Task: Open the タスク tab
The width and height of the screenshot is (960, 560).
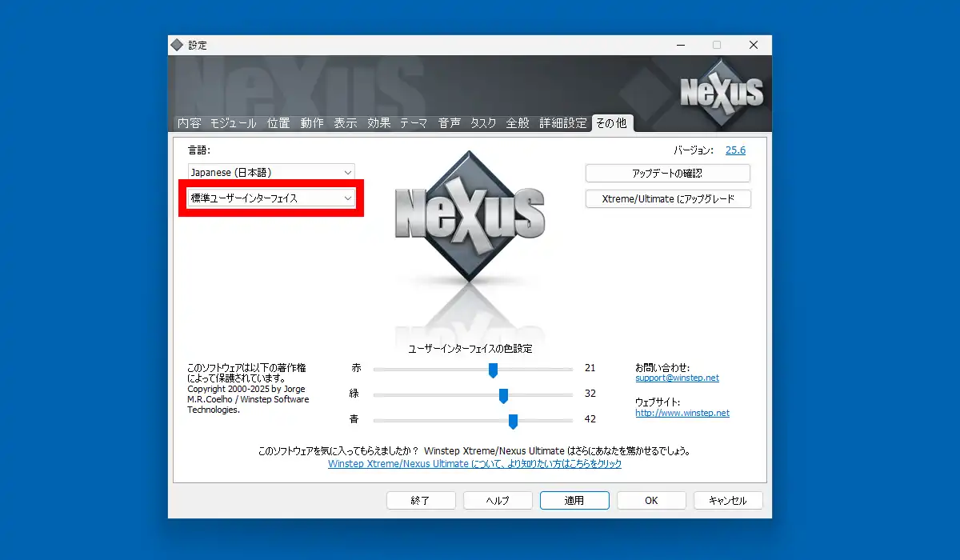Action: 483,123
